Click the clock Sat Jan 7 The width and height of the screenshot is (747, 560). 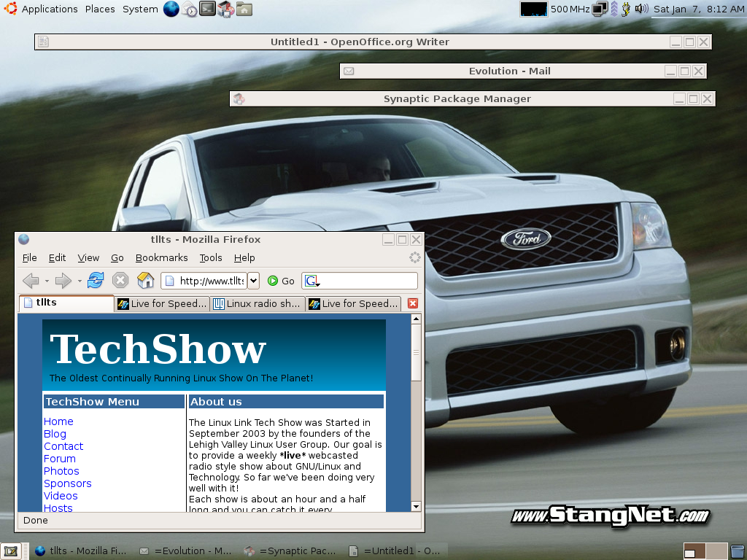[x=698, y=9]
